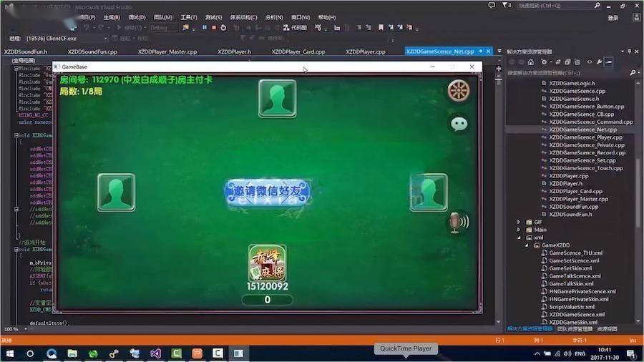Close the XZDDGameScence_Net.cpp tab

[x=488, y=52]
